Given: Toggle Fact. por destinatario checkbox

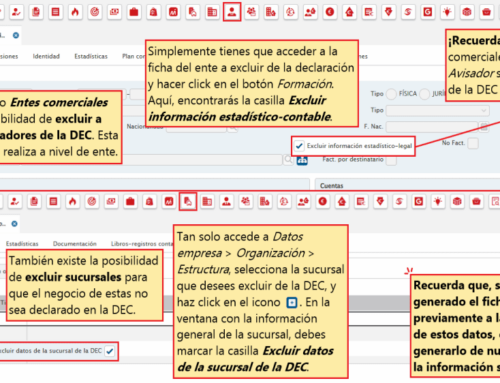Looking at the screenshot, I should [x=391, y=161].
